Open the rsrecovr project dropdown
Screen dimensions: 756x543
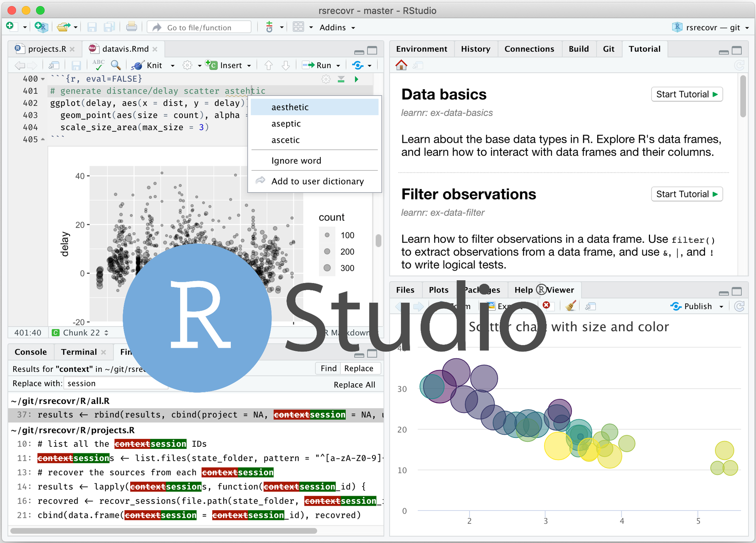click(711, 27)
